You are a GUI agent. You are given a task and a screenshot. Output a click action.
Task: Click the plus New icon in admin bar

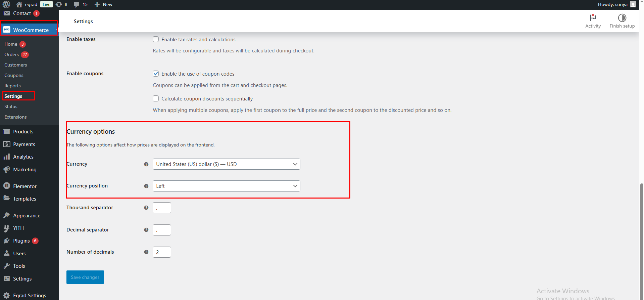97,4
